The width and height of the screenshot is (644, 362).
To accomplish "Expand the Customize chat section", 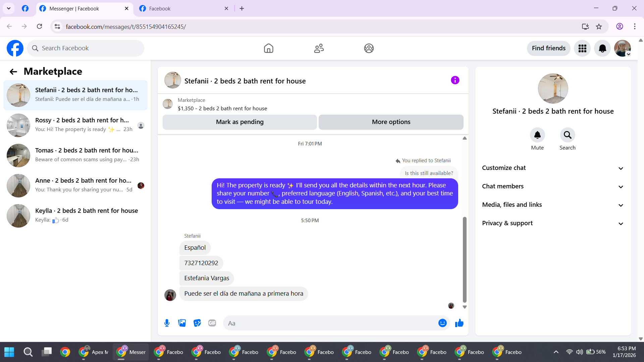I will tap(553, 168).
